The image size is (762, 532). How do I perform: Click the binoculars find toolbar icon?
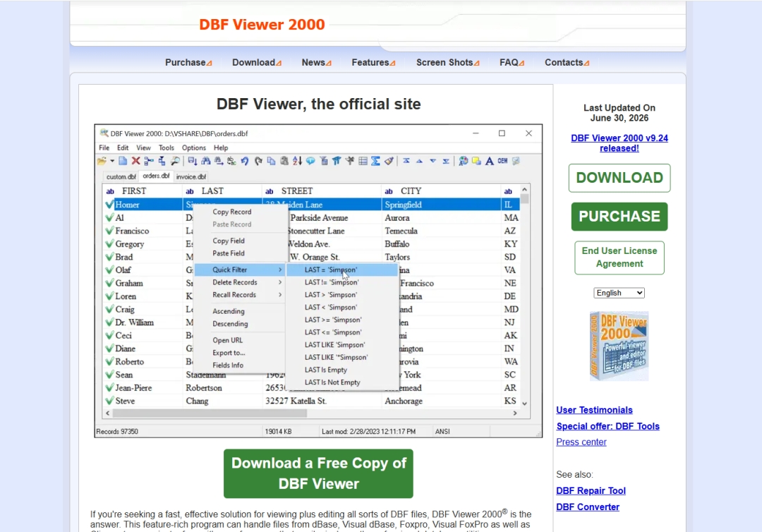tap(206, 161)
